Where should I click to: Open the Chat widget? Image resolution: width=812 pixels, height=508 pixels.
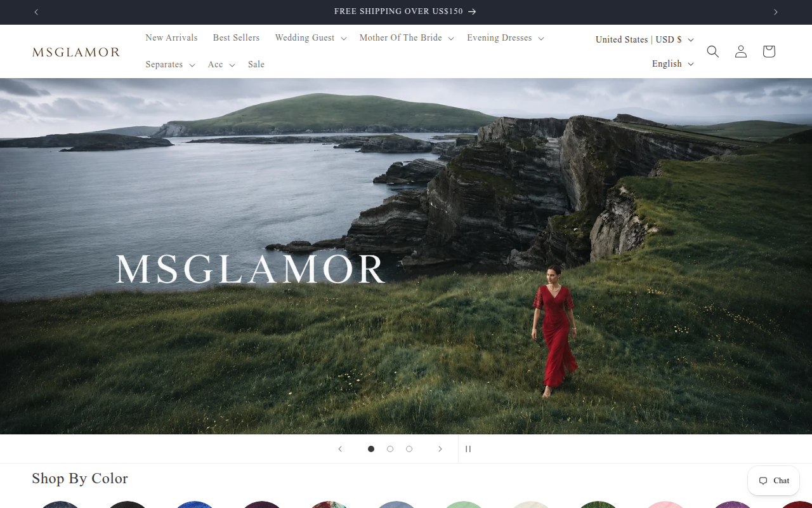click(x=773, y=481)
